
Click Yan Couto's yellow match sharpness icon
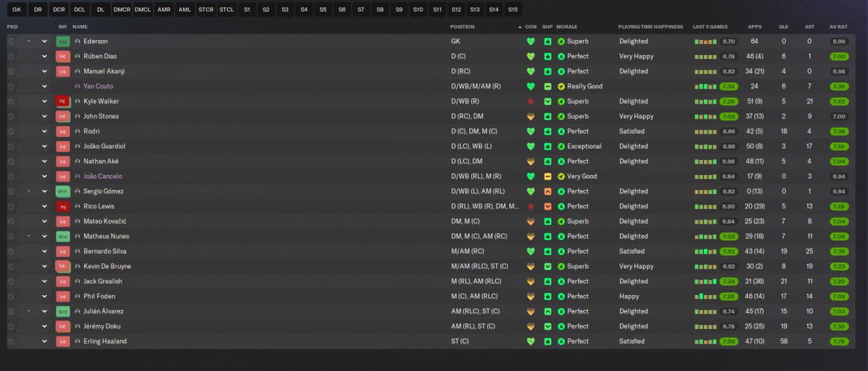pyautogui.click(x=548, y=86)
